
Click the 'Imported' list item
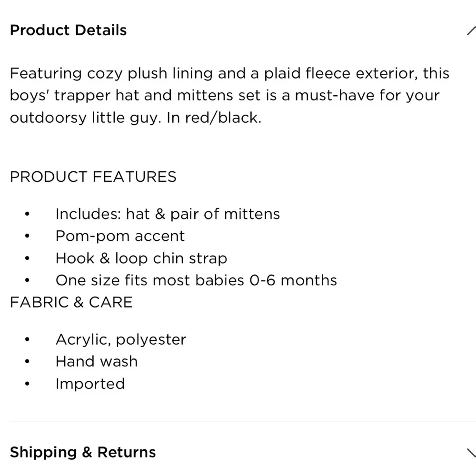(90, 384)
